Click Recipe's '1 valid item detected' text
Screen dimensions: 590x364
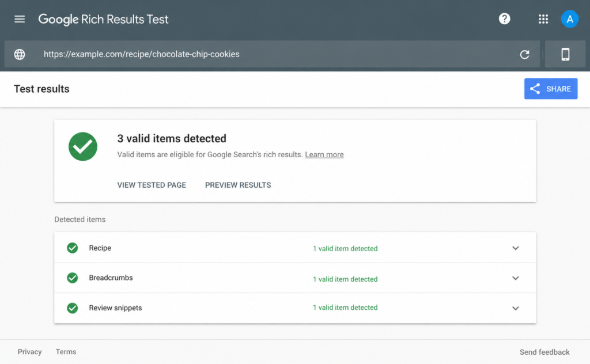tap(345, 249)
